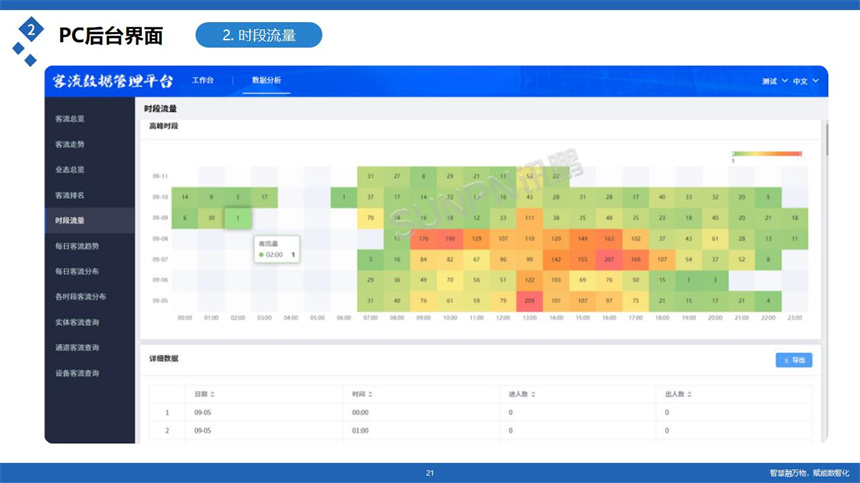Screen dimensions: 860x483
Task: Click the 09-08 row label on heatmap
Action: [x=160, y=239]
